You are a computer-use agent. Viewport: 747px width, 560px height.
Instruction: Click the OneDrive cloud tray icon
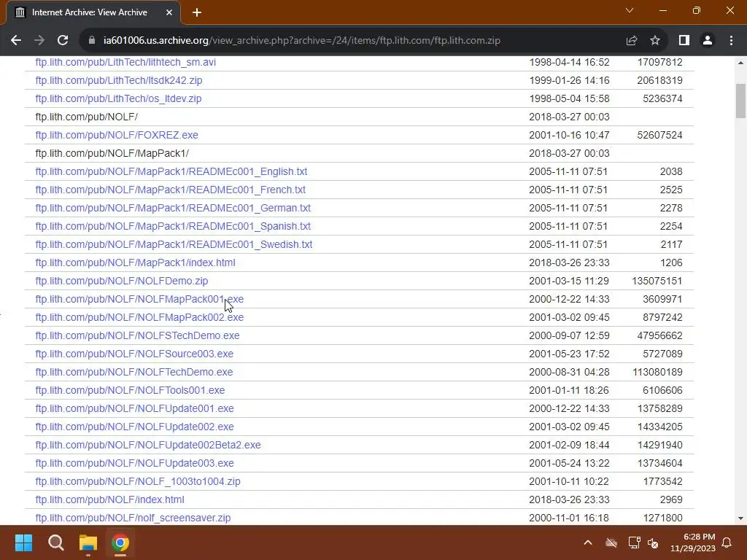tap(611, 542)
